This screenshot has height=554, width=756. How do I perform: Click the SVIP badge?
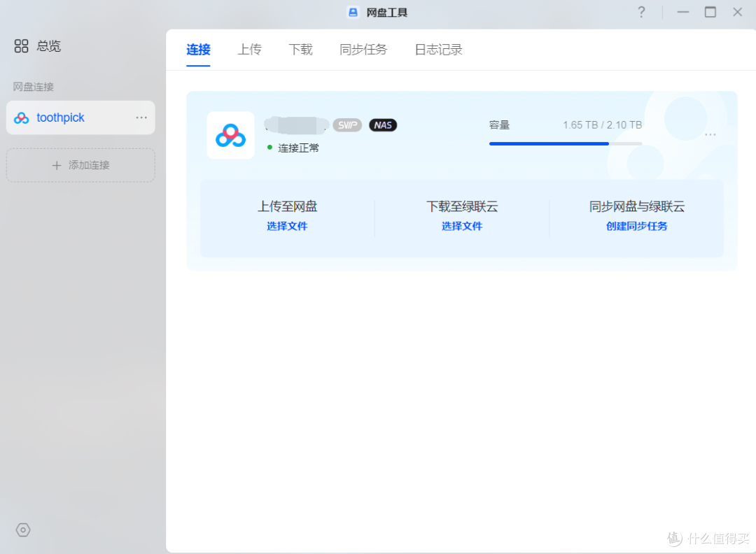pyautogui.click(x=347, y=125)
